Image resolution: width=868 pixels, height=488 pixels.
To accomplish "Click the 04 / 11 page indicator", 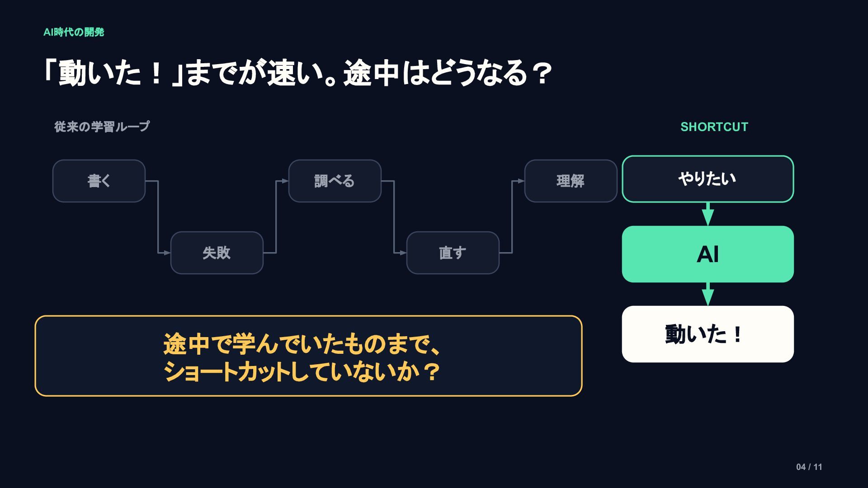I will click(809, 467).
